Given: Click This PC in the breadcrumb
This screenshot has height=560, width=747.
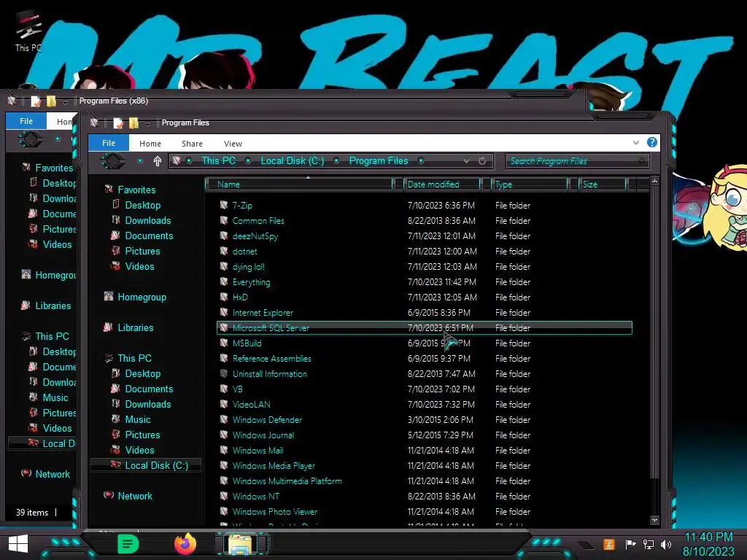Looking at the screenshot, I should pyautogui.click(x=219, y=161).
